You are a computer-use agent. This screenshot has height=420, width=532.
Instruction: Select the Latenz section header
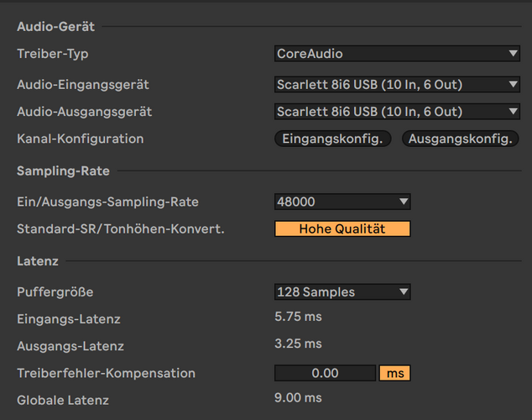pyautogui.click(x=38, y=261)
